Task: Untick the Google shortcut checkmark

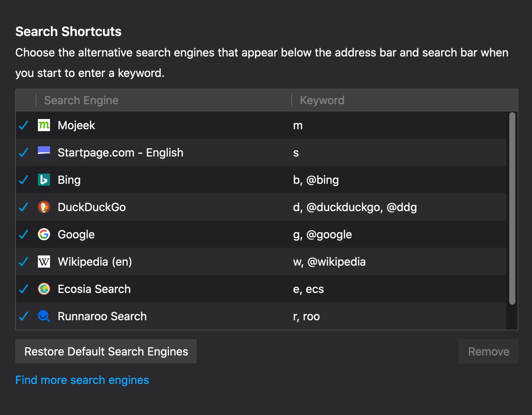Action: coord(23,234)
